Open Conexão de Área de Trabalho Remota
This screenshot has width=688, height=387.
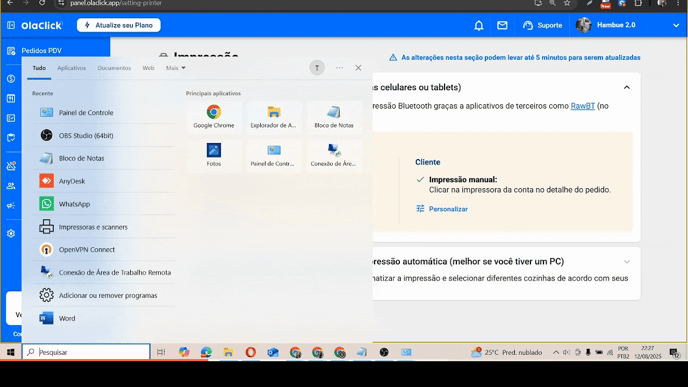(x=104, y=272)
